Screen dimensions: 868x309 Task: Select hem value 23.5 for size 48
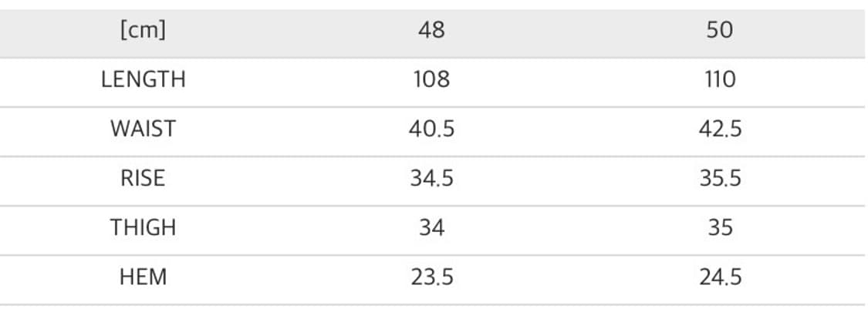(x=431, y=277)
